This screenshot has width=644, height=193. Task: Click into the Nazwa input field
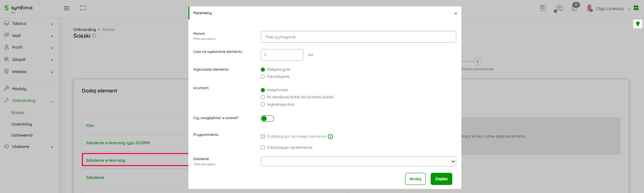(358, 37)
